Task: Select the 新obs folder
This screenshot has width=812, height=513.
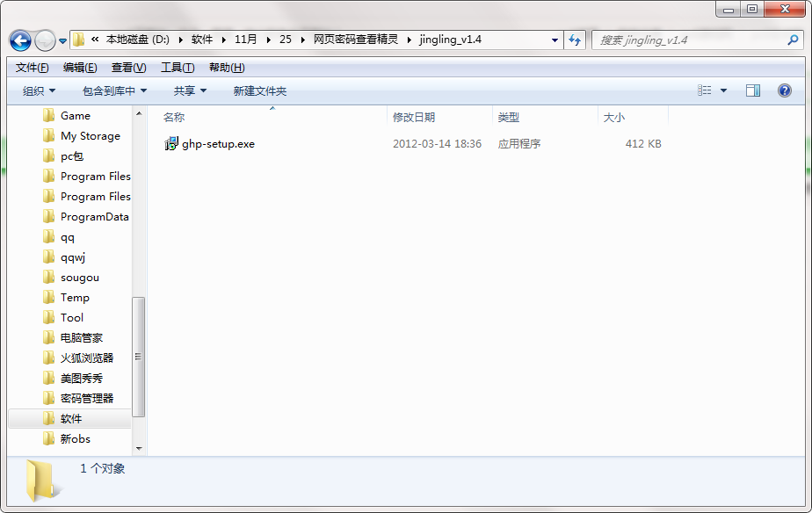Action: pyautogui.click(x=76, y=439)
